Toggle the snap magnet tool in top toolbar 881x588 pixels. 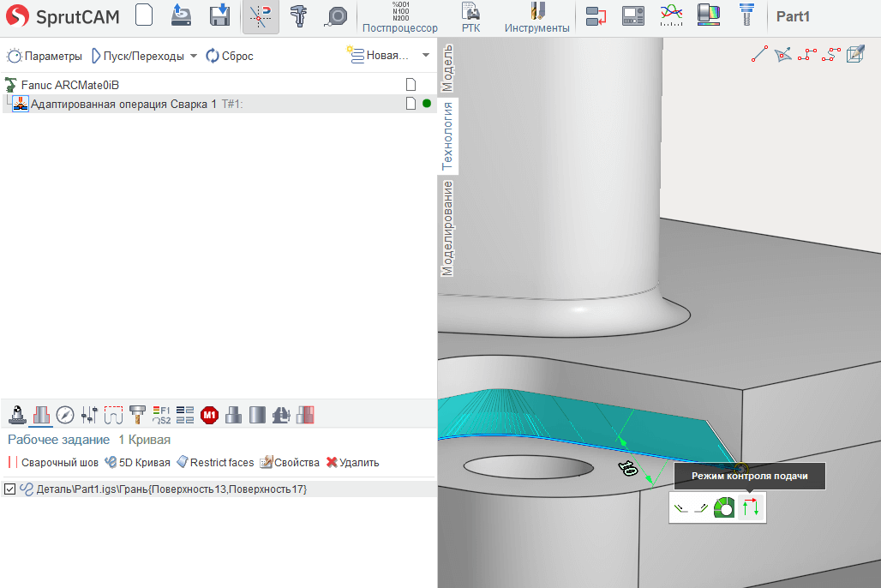tap(261, 16)
